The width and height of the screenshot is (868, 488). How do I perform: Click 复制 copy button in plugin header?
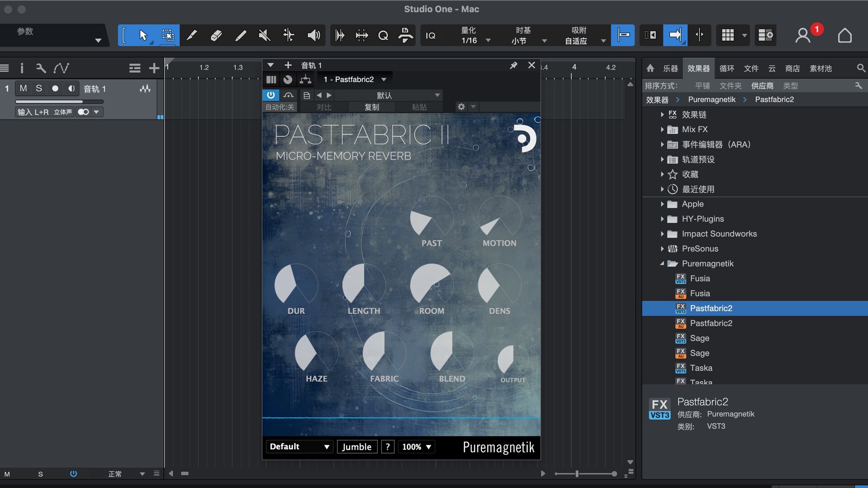pos(372,107)
